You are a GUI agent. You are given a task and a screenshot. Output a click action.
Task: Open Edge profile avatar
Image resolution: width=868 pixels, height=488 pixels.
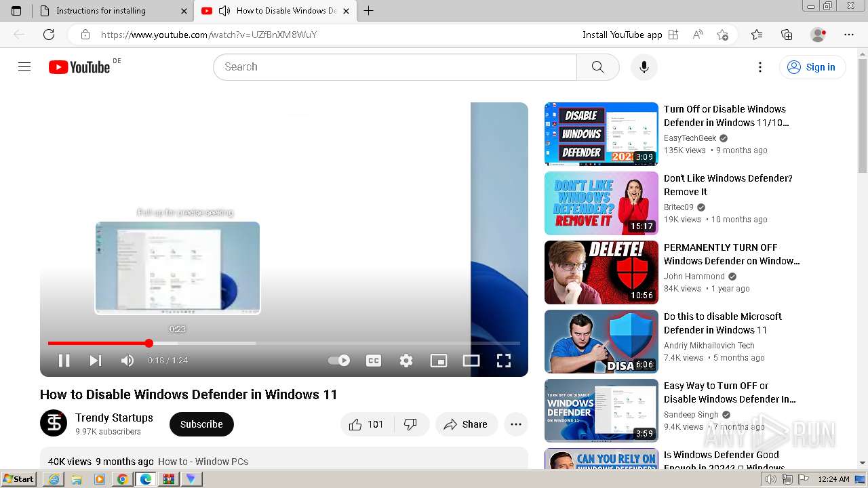tap(818, 35)
